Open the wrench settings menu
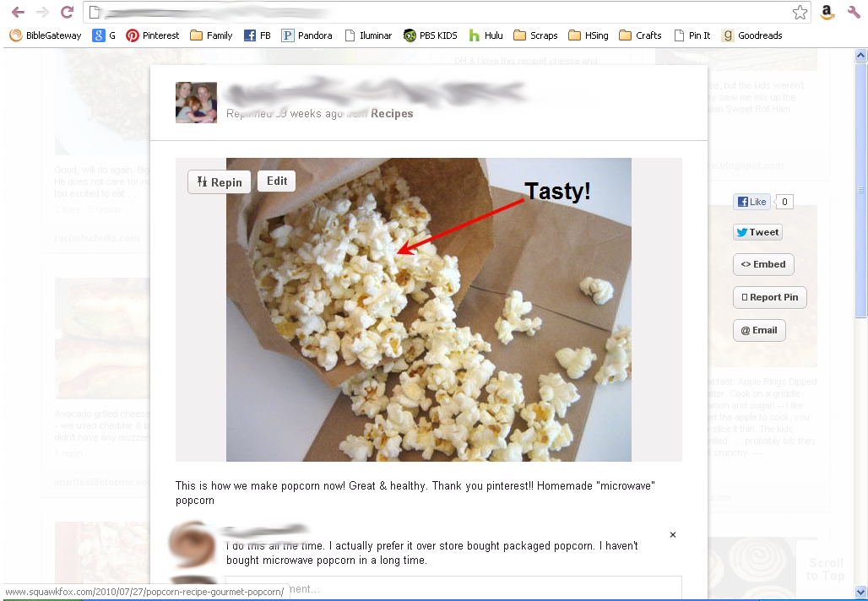The height and width of the screenshot is (601, 868). (854, 12)
